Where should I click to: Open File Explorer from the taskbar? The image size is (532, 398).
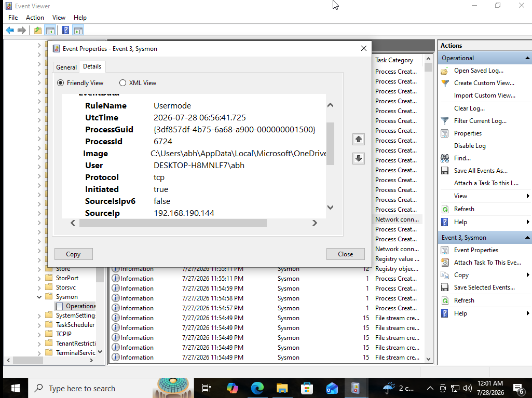(x=282, y=388)
